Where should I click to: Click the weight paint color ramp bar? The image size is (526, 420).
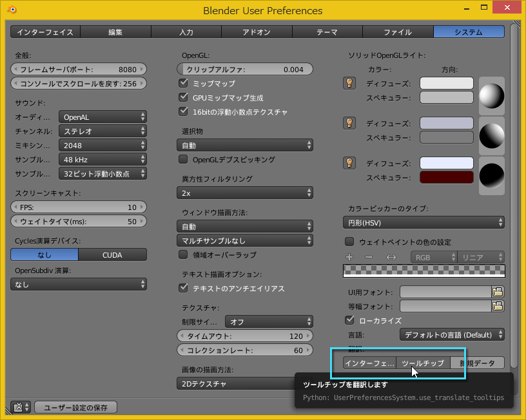[424, 271]
